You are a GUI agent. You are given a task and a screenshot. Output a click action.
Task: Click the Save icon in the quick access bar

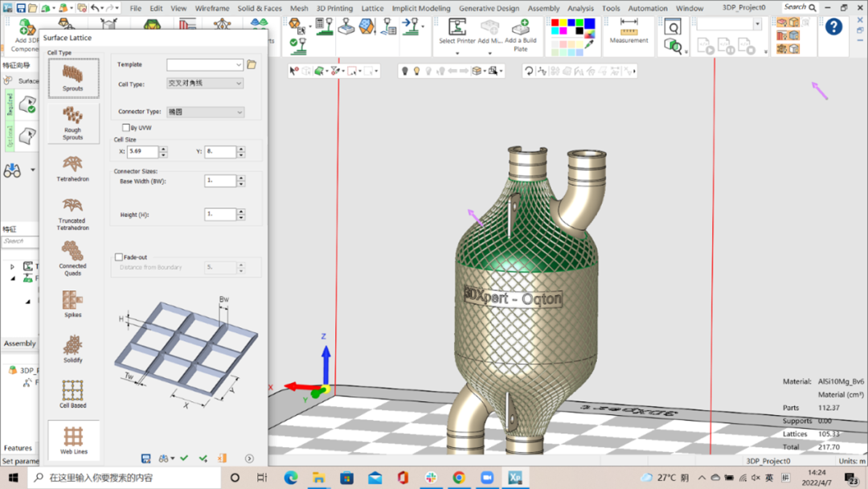(20, 8)
